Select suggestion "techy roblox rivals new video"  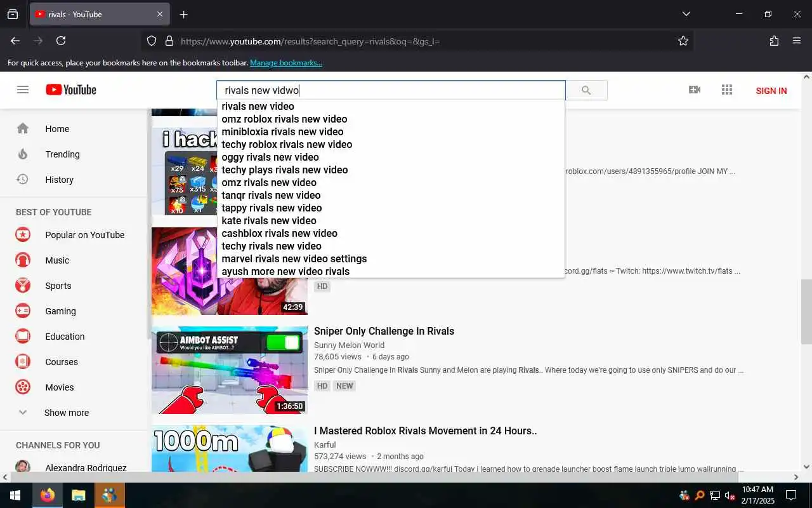tap(391, 144)
